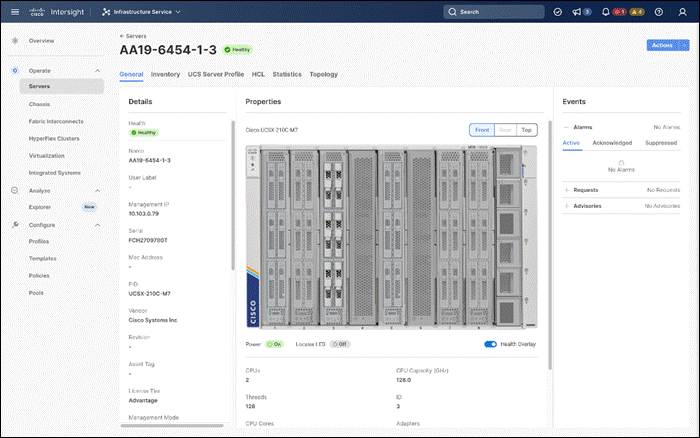This screenshot has height=438, width=700.
Task: Open Pools under Configure
Action: click(36, 293)
